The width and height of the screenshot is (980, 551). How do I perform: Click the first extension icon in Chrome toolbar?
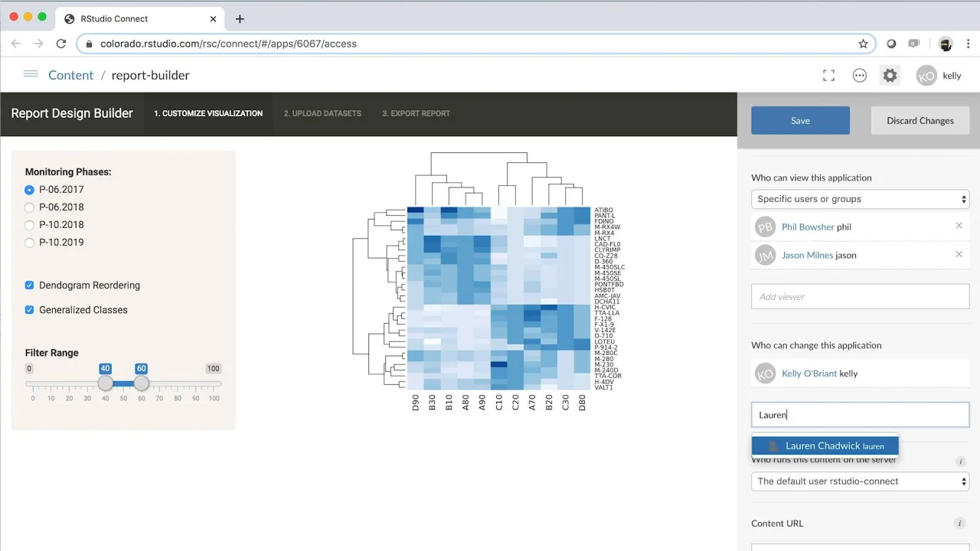coord(891,44)
